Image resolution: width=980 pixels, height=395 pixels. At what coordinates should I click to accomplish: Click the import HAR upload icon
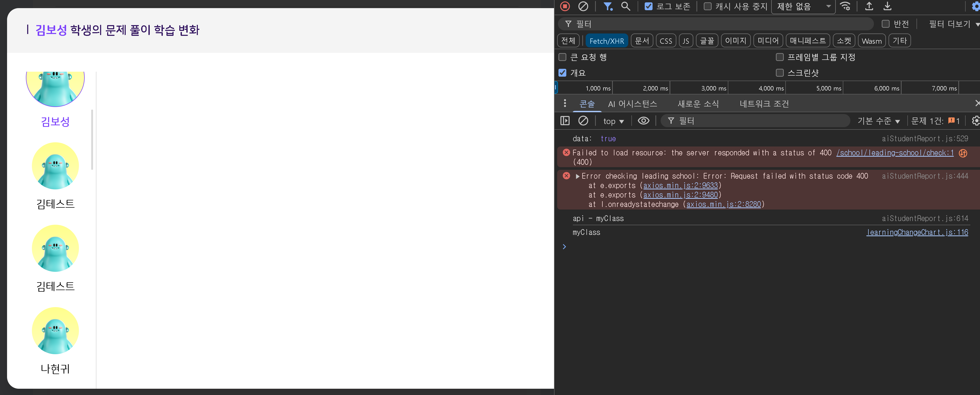pos(869,6)
